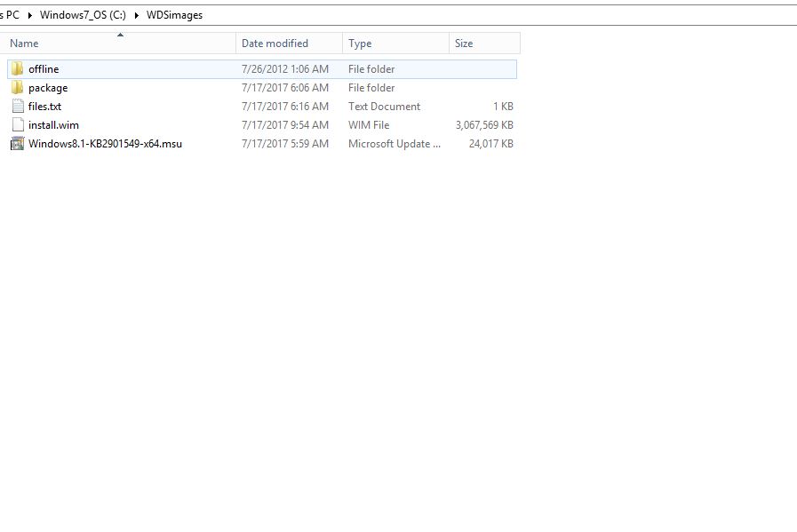Select the package folder icon
797x532 pixels.
point(17,87)
